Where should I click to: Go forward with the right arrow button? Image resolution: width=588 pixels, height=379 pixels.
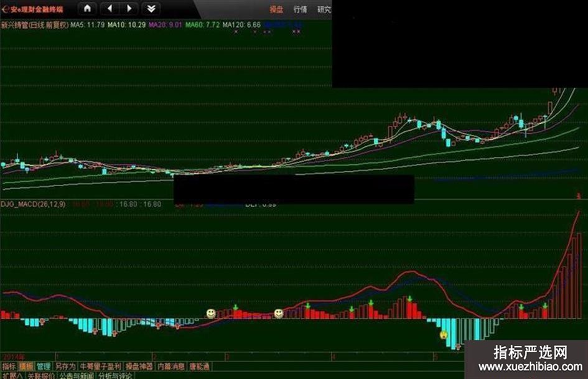click(x=129, y=8)
